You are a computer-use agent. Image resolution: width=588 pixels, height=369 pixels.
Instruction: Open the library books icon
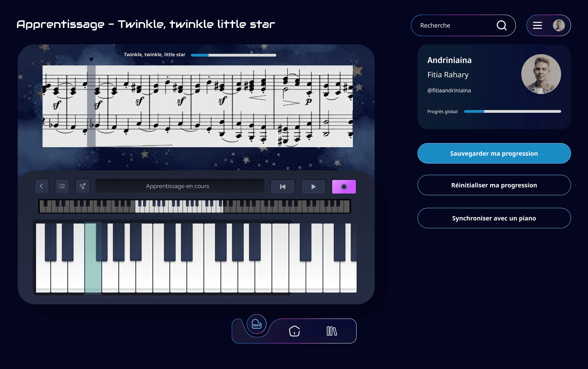coord(332,331)
